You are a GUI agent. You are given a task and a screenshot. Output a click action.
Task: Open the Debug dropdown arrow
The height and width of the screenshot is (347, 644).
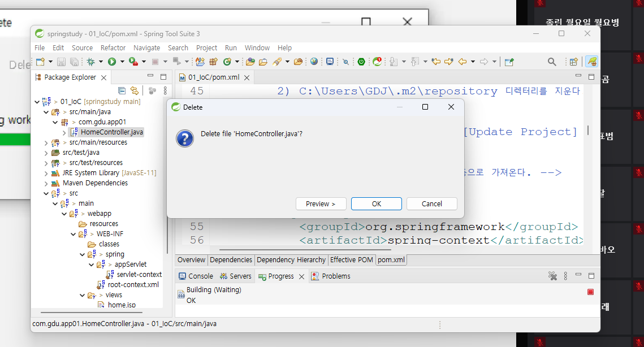pyautogui.click(x=101, y=62)
